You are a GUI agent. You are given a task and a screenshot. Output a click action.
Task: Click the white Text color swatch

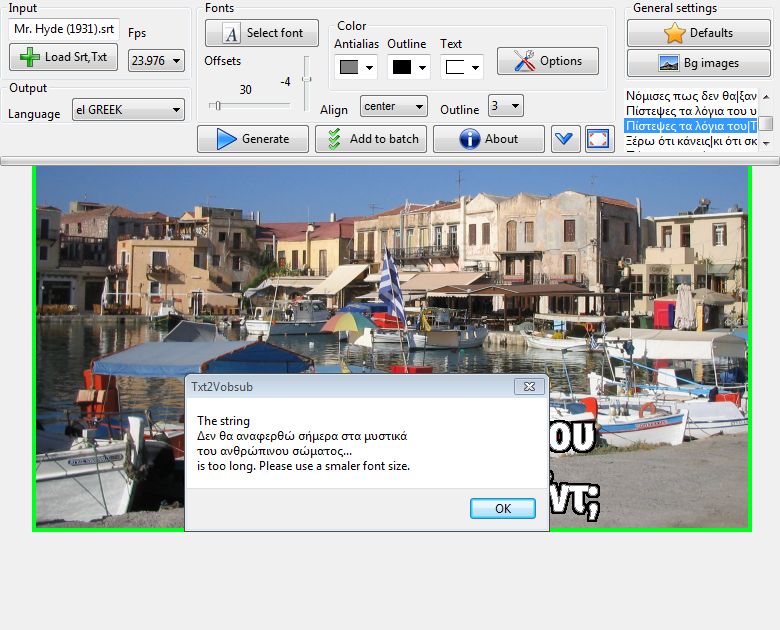click(455, 67)
